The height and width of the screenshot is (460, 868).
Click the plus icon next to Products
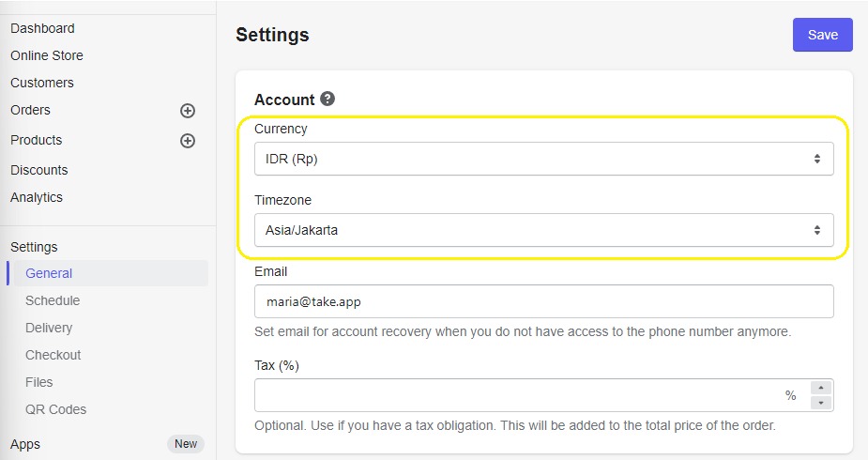[188, 141]
